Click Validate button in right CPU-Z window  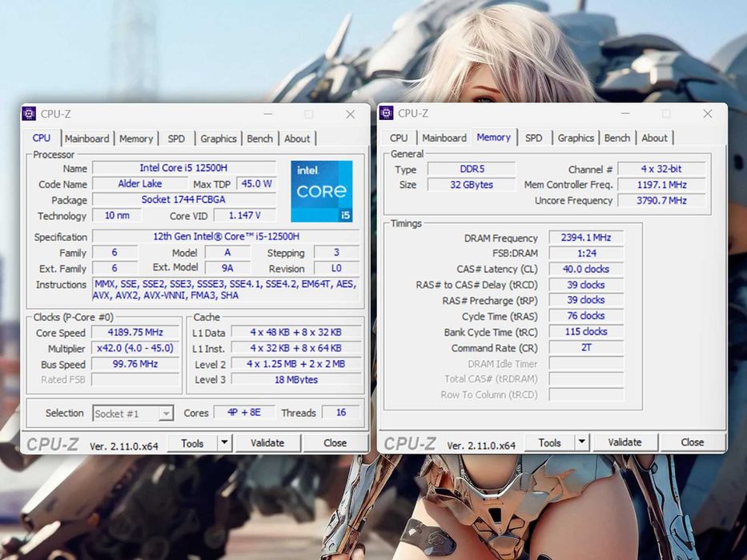tap(625, 442)
